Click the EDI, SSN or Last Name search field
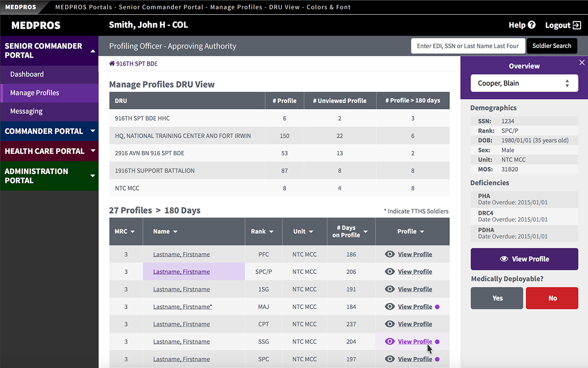 467,46
